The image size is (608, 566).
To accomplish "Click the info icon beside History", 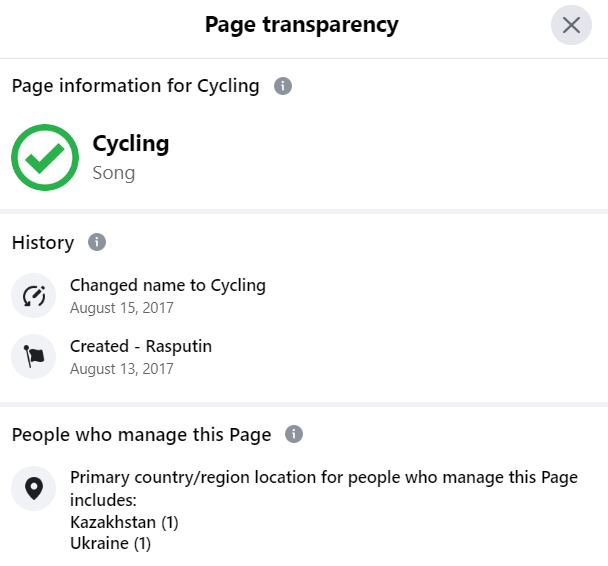I will click(x=97, y=242).
